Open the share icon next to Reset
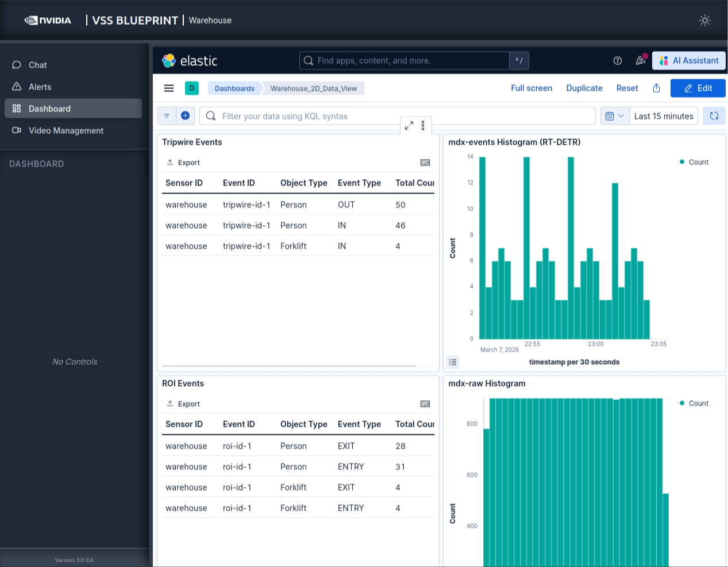The image size is (728, 567). 656,88
